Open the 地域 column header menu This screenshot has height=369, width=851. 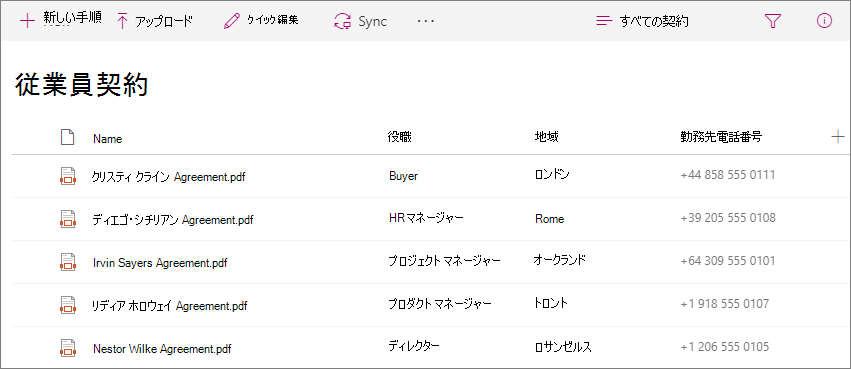click(547, 137)
